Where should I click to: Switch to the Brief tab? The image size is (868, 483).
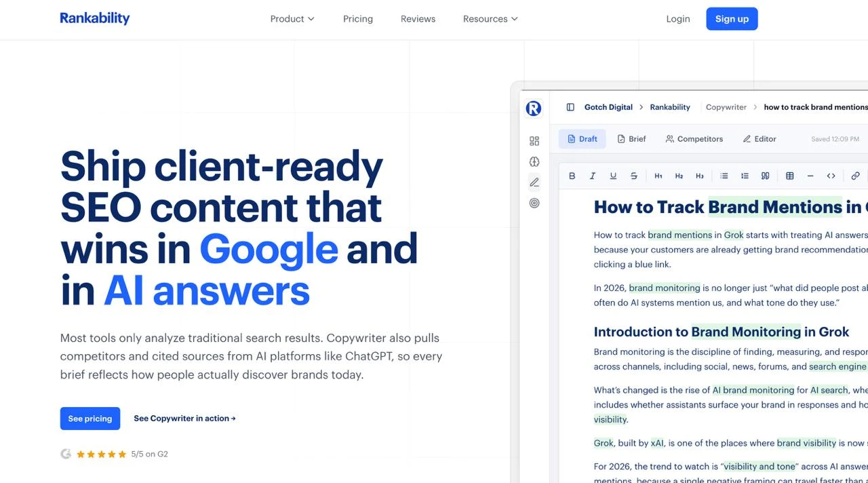coord(631,139)
